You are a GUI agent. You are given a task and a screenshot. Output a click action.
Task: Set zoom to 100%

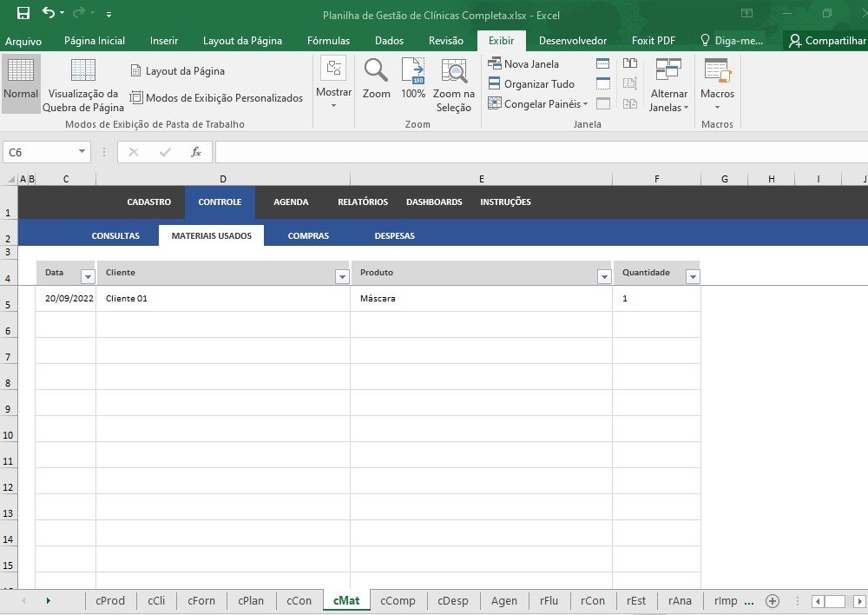pyautogui.click(x=413, y=79)
